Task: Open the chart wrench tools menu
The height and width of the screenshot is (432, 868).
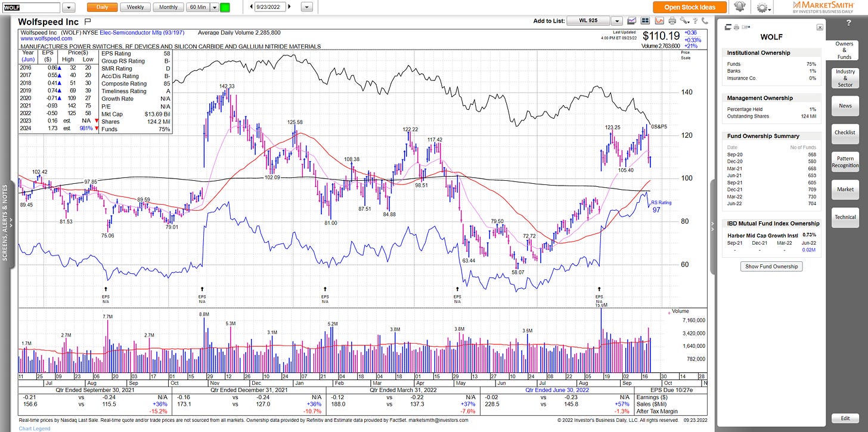Action: 684,20
